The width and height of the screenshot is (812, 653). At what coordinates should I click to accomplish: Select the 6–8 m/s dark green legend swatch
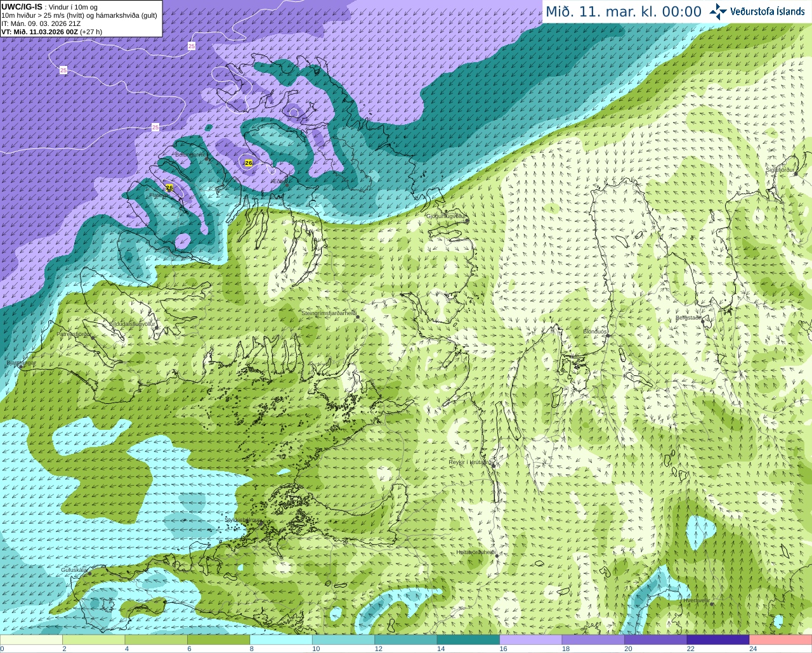point(218,640)
